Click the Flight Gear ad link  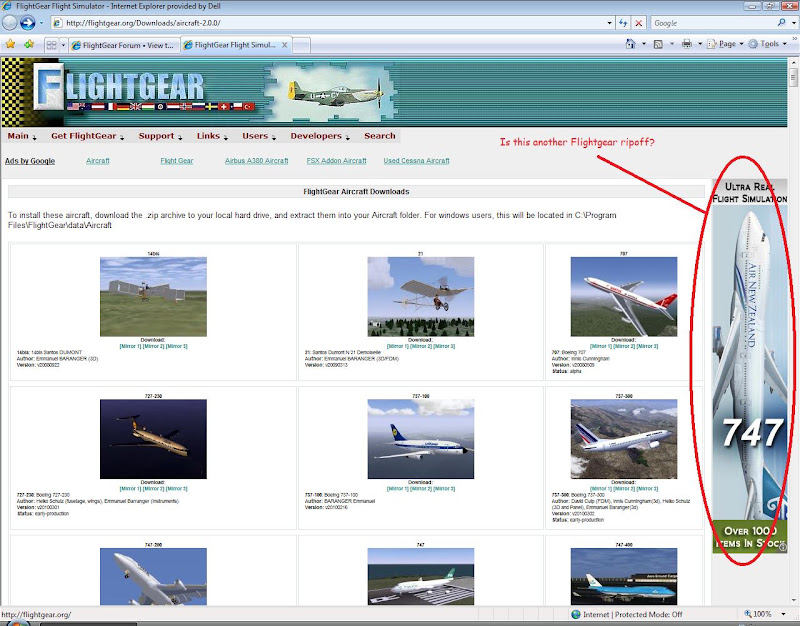(x=177, y=161)
